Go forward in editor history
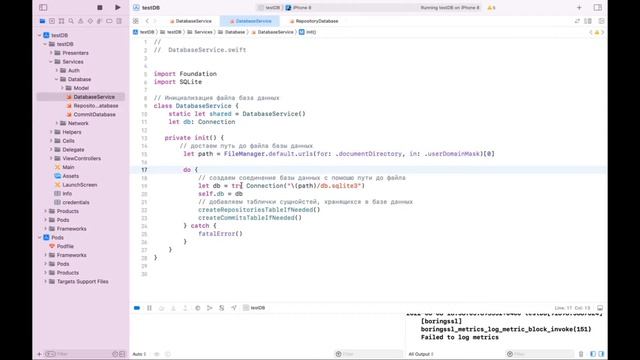 (155, 21)
